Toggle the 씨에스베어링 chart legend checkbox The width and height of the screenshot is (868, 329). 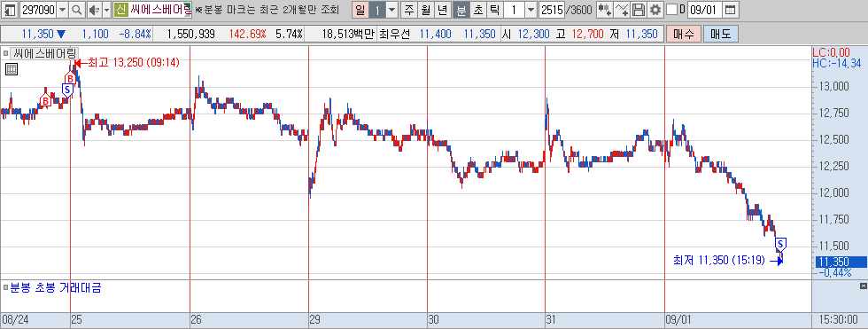pos(5,54)
